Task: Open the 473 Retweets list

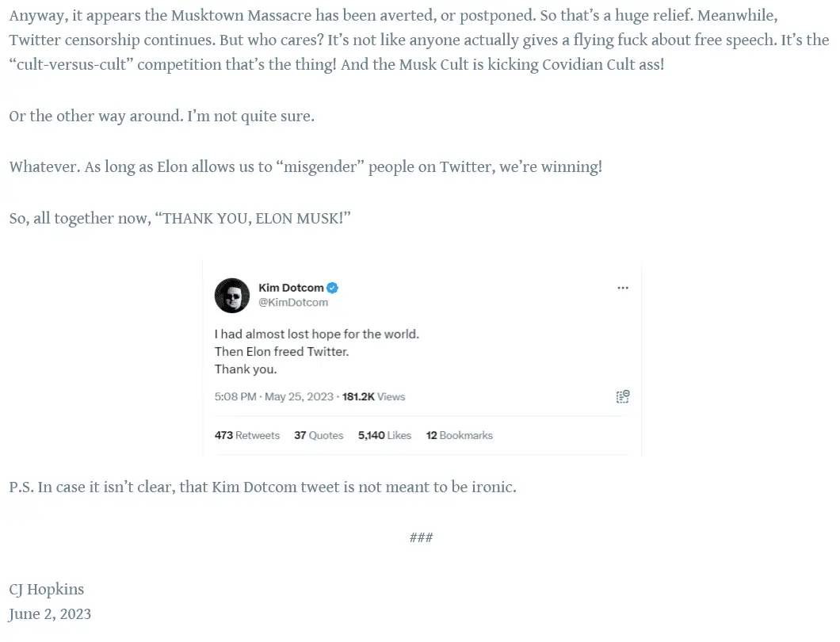Action: point(247,435)
